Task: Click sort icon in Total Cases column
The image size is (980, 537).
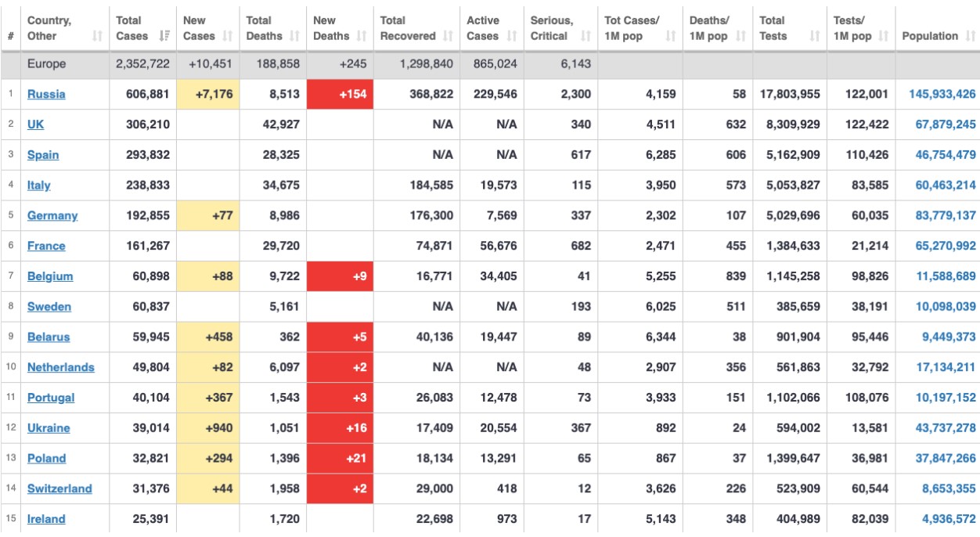Action: pyautogui.click(x=164, y=36)
